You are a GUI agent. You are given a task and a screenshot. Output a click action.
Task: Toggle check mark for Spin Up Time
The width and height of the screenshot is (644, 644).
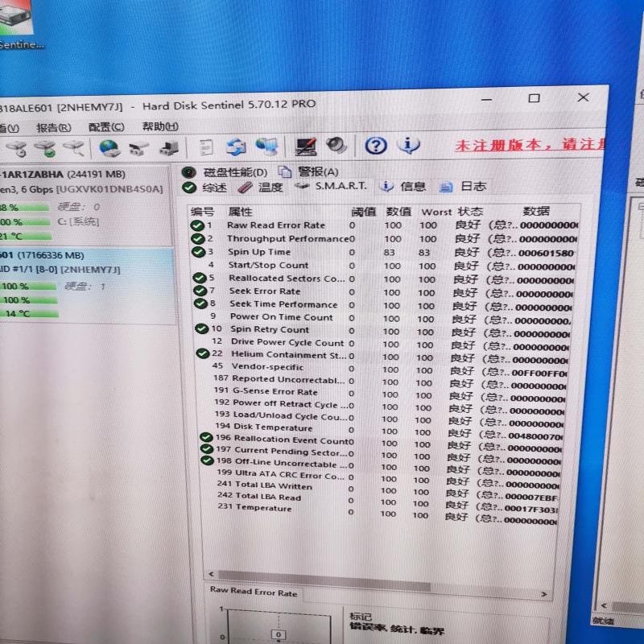(x=199, y=252)
